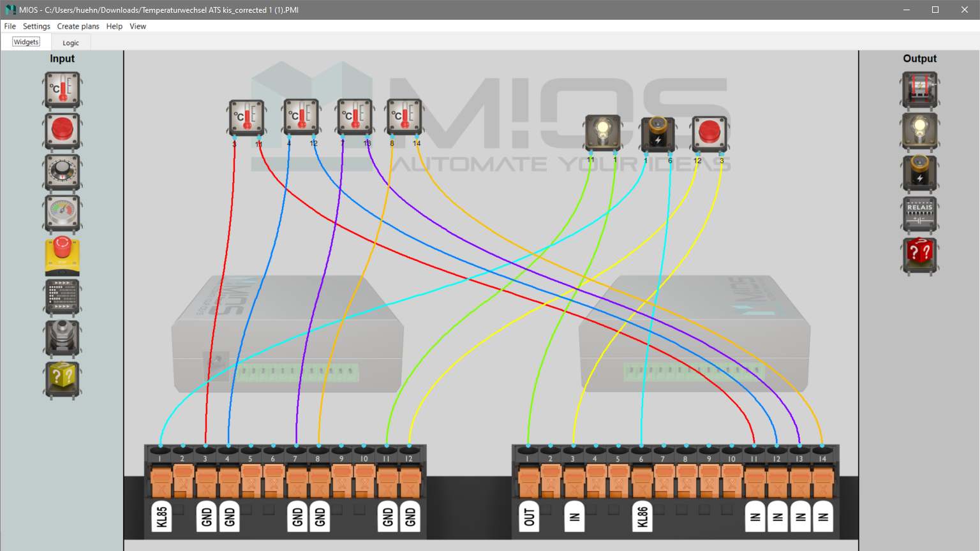Screen dimensions: 980x551
Task: Click the right MIOS module box image
Action: click(x=694, y=334)
